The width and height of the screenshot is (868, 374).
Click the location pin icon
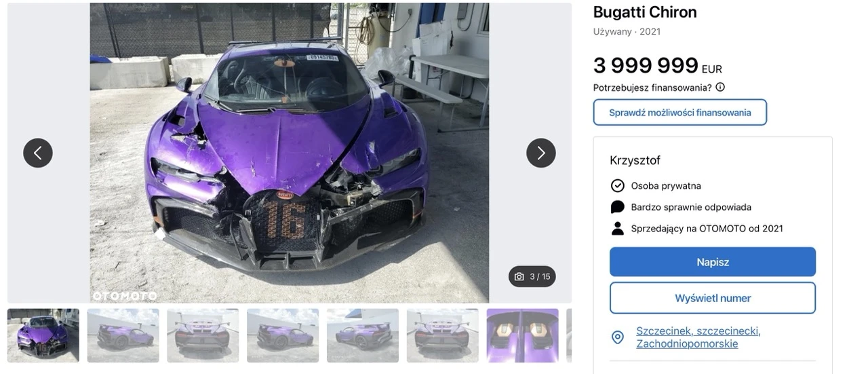617,337
